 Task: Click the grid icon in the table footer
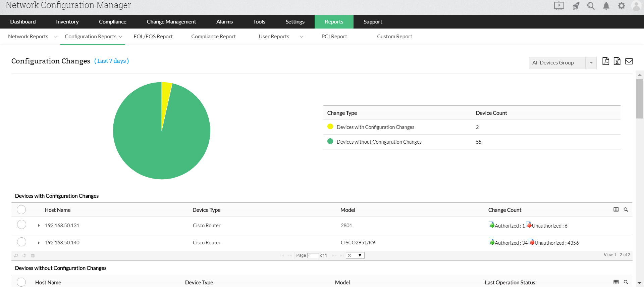click(x=33, y=255)
